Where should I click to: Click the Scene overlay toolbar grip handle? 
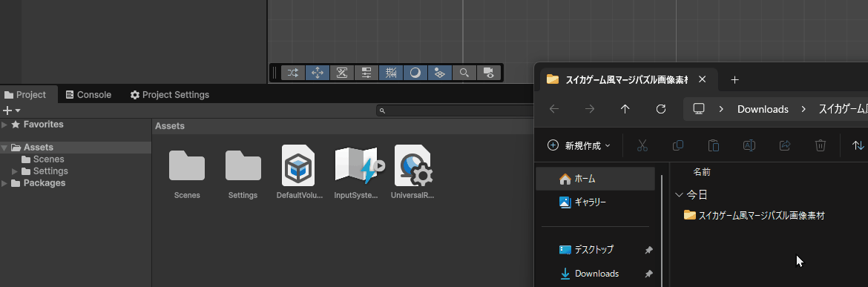pos(275,73)
